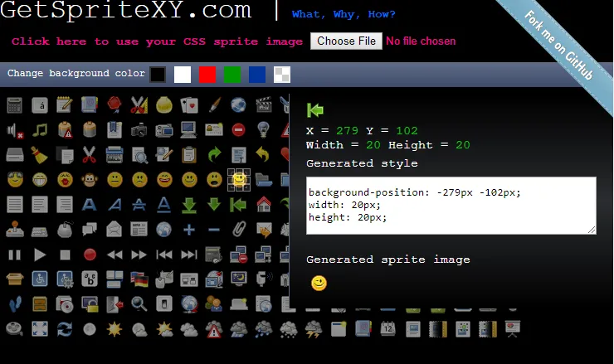Set background color to white swatch

(x=183, y=75)
